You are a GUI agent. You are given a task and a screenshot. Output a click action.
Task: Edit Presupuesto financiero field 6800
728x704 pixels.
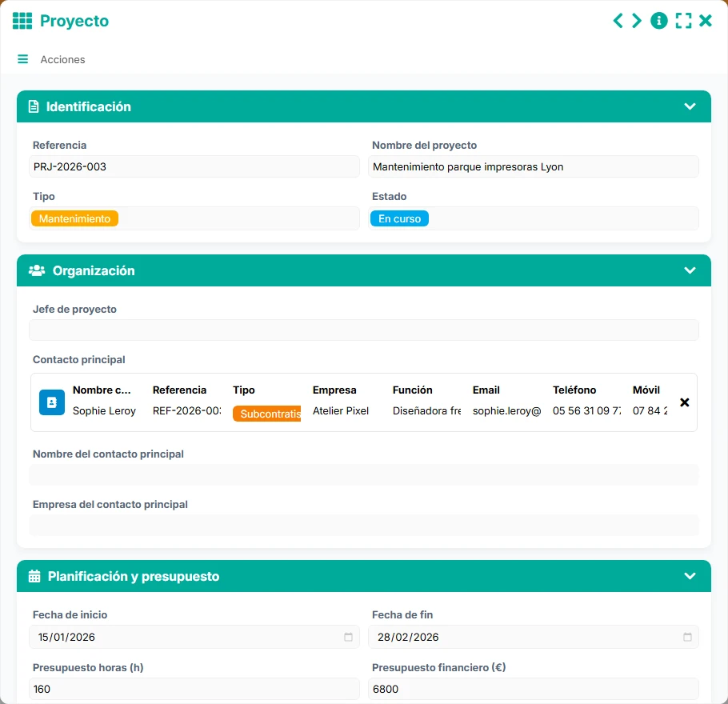534,689
